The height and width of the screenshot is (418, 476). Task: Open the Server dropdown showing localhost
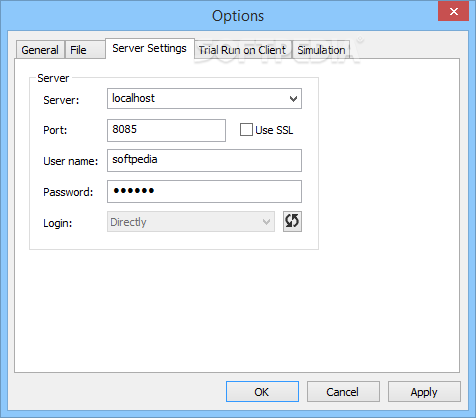[x=204, y=98]
